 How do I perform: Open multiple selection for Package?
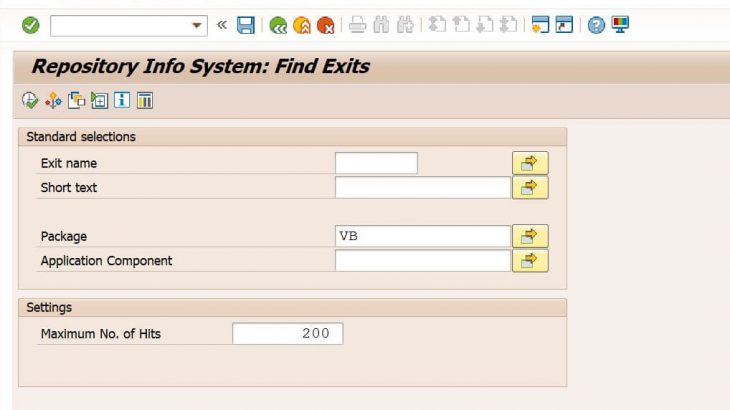[x=530, y=236]
